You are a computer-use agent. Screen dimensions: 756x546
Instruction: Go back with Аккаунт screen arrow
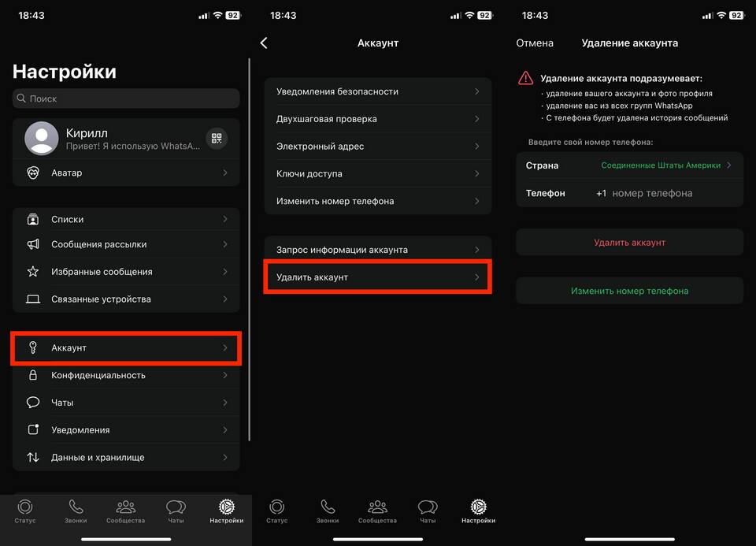[x=264, y=43]
